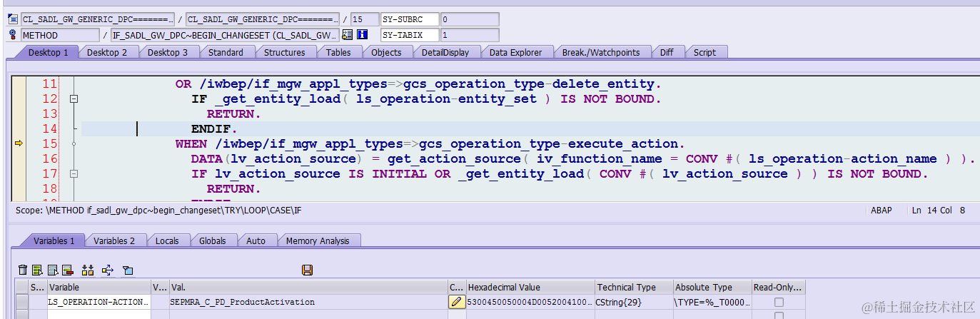The height and width of the screenshot is (319, 980).
Task: Click the SY-SUBRC label field
Action: pos(410,19)
